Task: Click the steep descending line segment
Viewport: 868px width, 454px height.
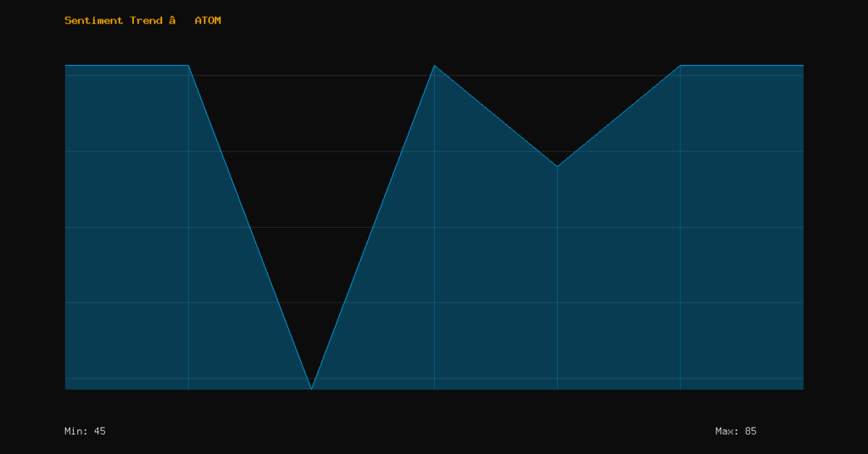Action: pos(250,227)
